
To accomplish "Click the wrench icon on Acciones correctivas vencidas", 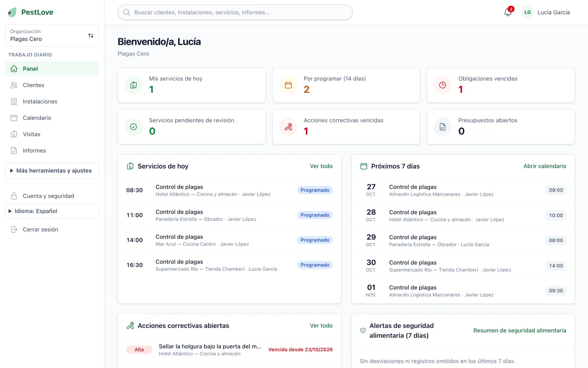I will coord(288,127).
